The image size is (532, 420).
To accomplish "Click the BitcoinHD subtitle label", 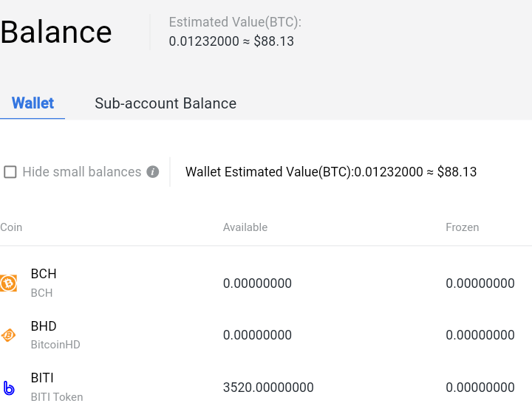I will tap(55, 345).
